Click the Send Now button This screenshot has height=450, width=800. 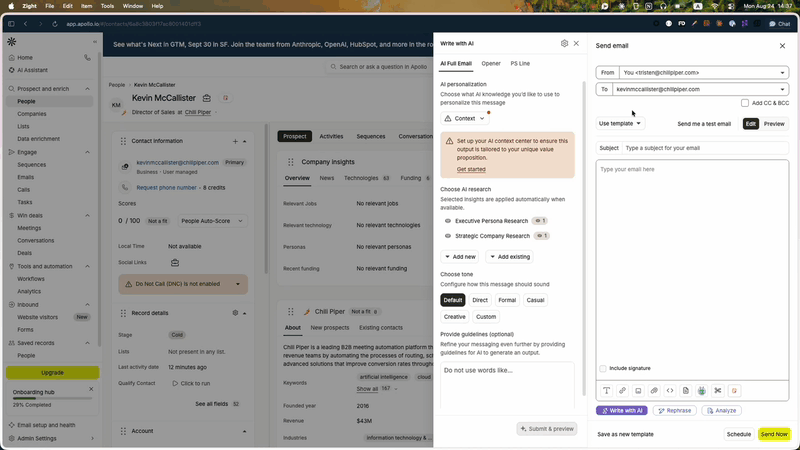tap(774, 434)
